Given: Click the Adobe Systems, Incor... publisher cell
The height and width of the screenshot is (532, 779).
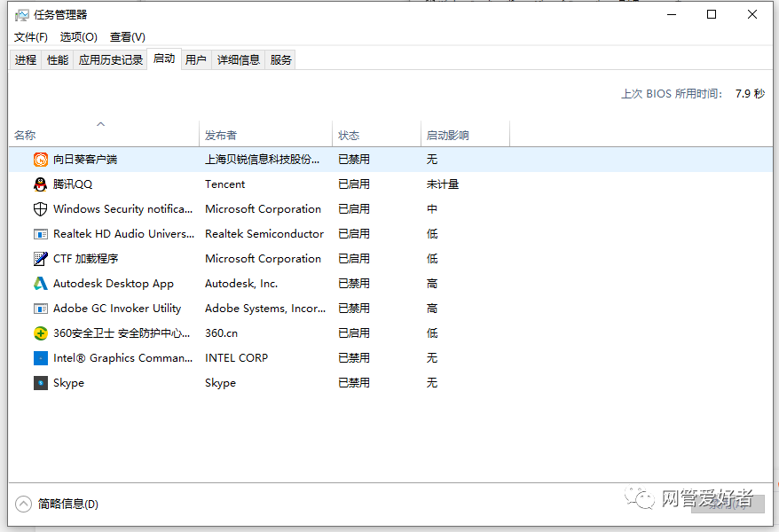Looking at the screenshot, I should 265,309.
